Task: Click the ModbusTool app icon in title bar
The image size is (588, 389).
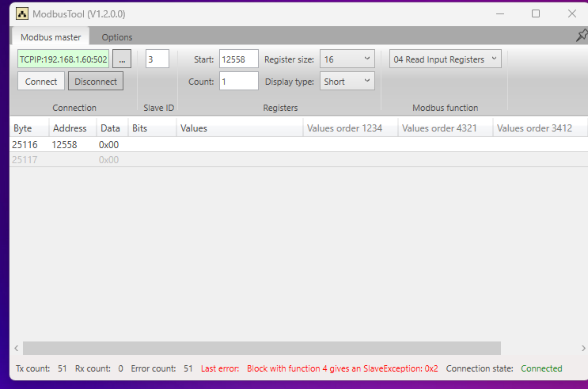Action: pyautogui.click(x=22, y=14)
